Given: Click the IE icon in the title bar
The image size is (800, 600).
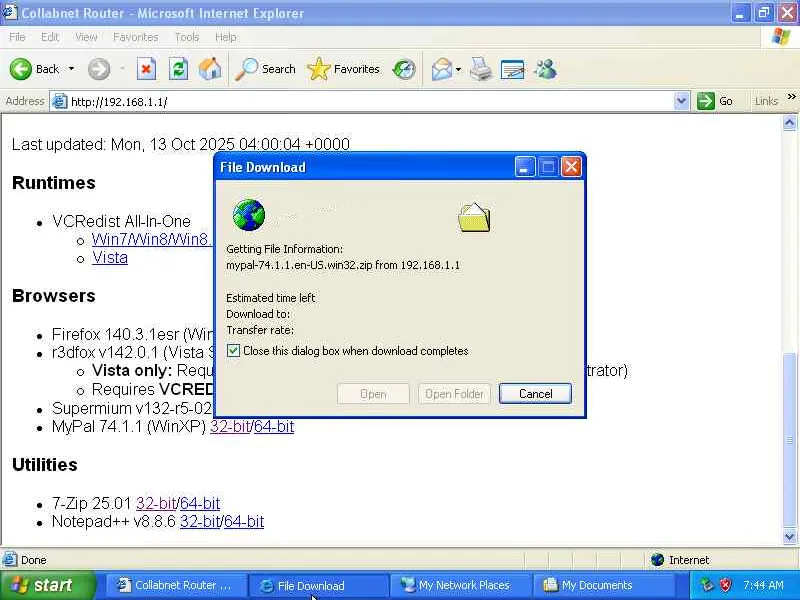Looking at the screenshot, I should tap(9, 12).
